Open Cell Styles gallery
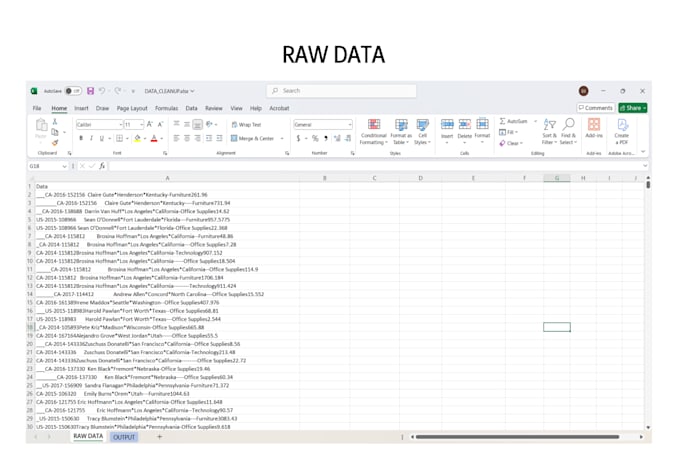Screen dimensions: 680x459 (422, 131)
